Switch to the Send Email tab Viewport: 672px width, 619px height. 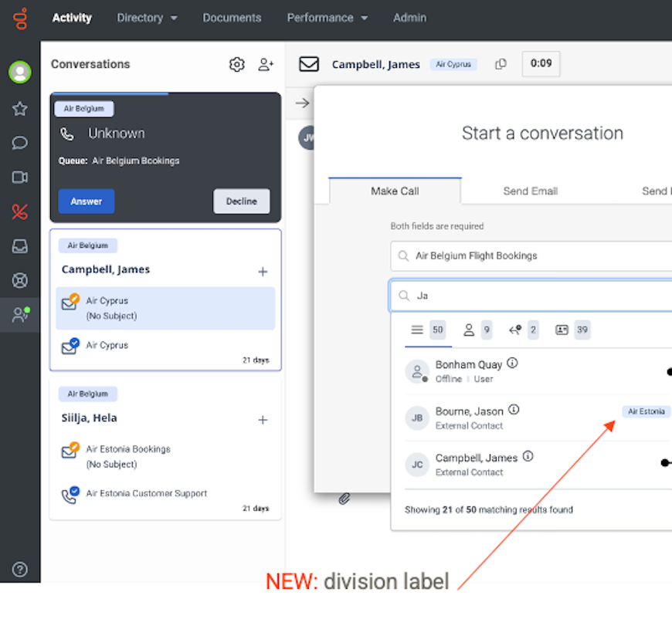tap(530, 191)
